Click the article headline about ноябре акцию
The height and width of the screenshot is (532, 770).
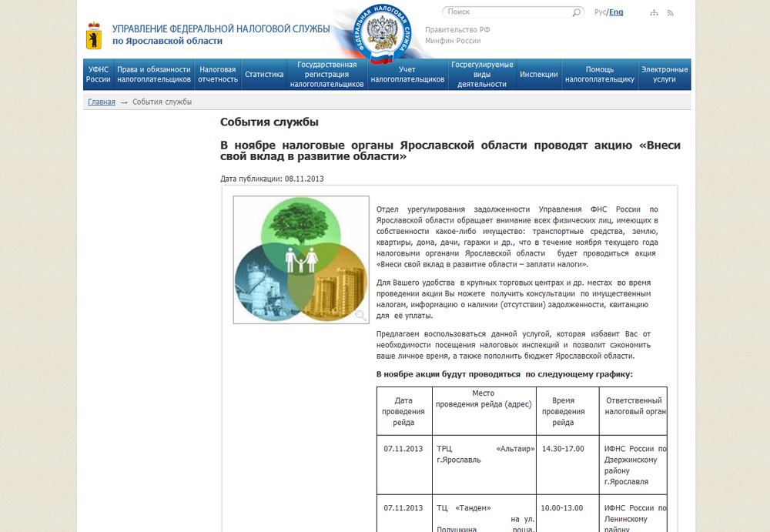pos(450,151)
